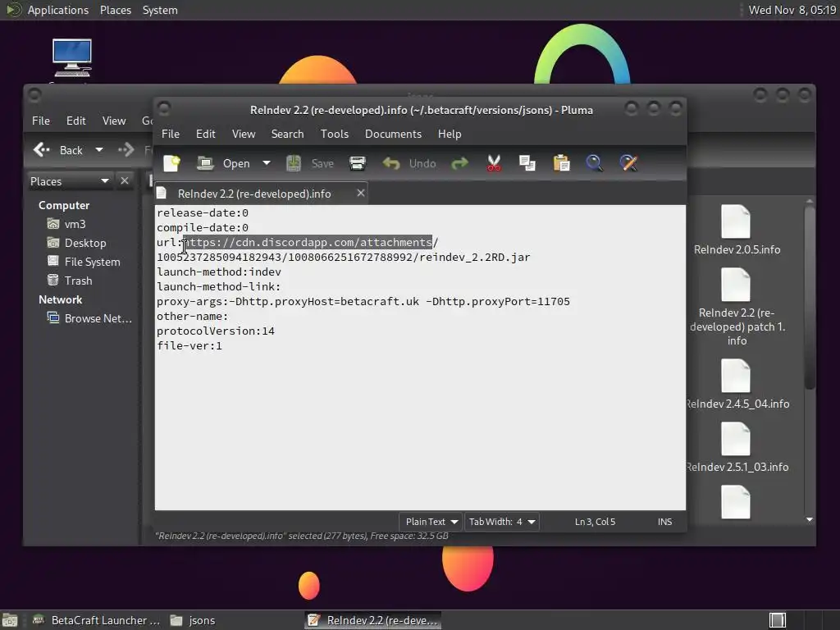Print the document using printer icon
Image resolution: width=840 pixels, height=630 pixels.
pyautogui.click(x=358, y=163)
